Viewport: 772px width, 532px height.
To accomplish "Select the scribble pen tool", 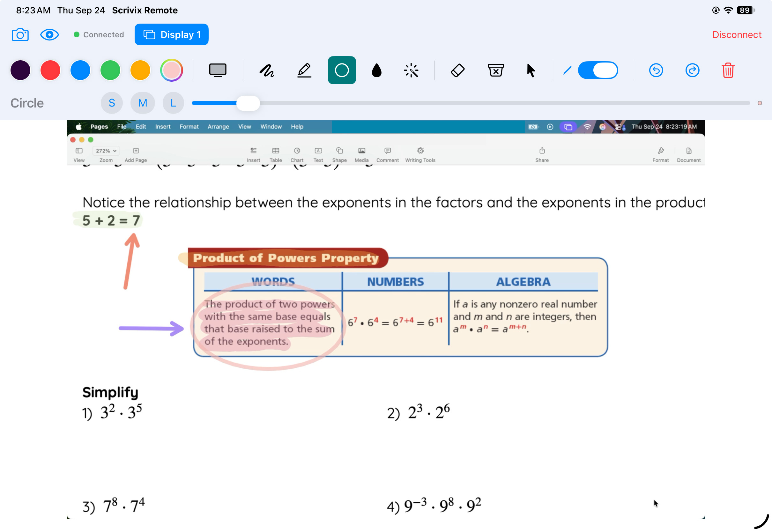I will (267, 70).
